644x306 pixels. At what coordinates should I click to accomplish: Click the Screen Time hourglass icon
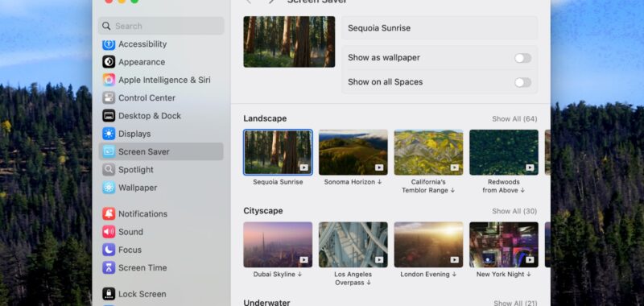109,267
